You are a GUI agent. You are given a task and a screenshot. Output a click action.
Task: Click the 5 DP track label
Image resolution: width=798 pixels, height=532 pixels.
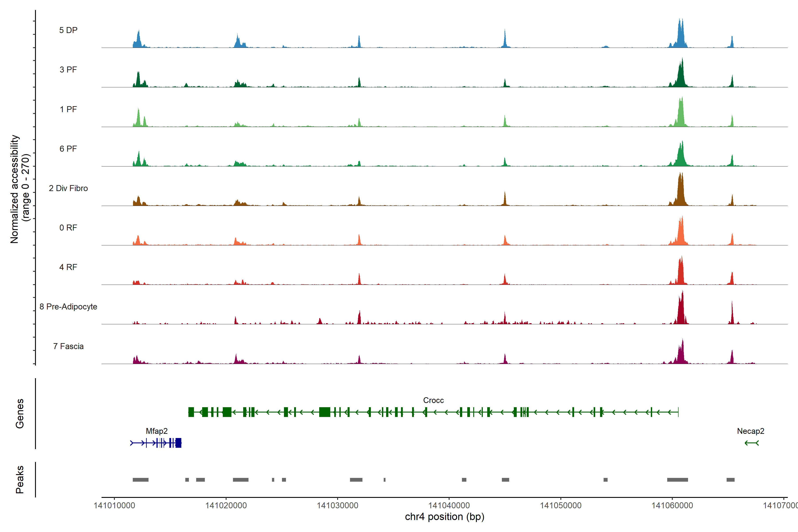(x=68, y=30)
